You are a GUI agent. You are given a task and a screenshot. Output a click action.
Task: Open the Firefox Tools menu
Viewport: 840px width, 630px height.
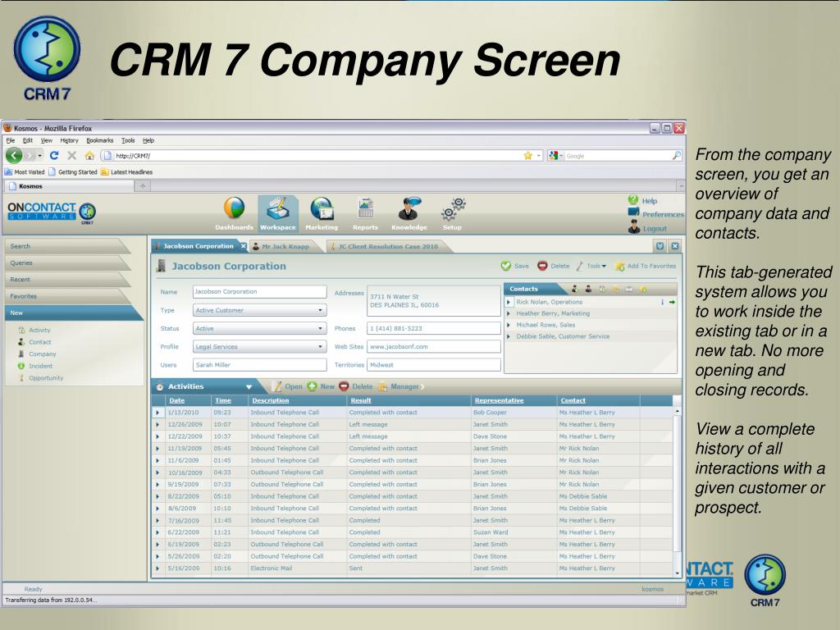tap(128, 140)
